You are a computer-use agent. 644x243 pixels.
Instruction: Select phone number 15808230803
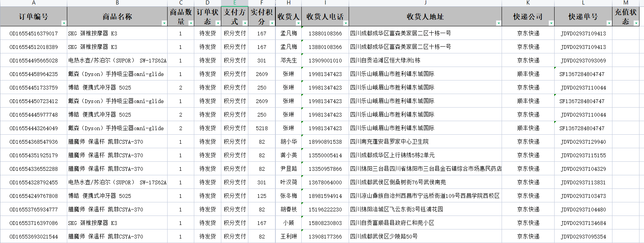(325, 223)
